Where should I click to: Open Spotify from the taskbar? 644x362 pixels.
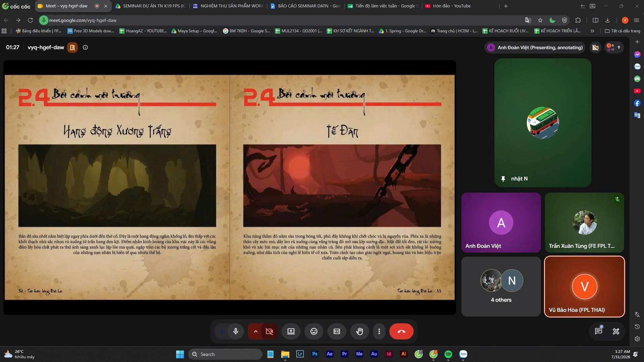click(x=448, y=354)
